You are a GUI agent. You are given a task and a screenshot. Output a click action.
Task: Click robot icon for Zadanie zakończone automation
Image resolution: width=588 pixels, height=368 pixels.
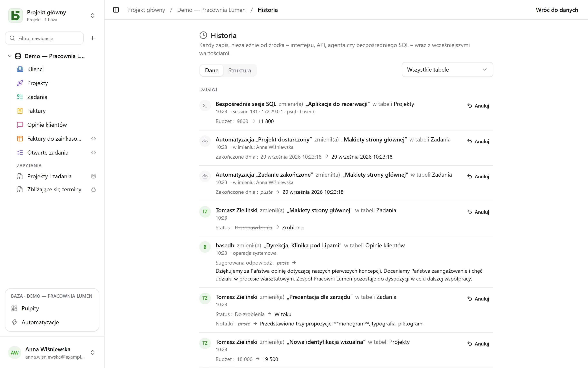pyautogui.click(x=205, y=176)
